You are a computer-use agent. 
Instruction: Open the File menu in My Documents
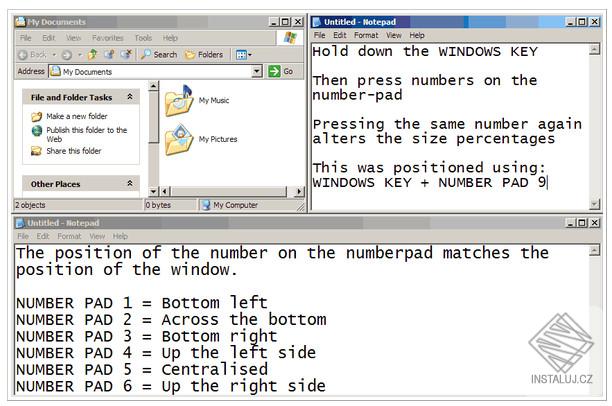(25, 38)
